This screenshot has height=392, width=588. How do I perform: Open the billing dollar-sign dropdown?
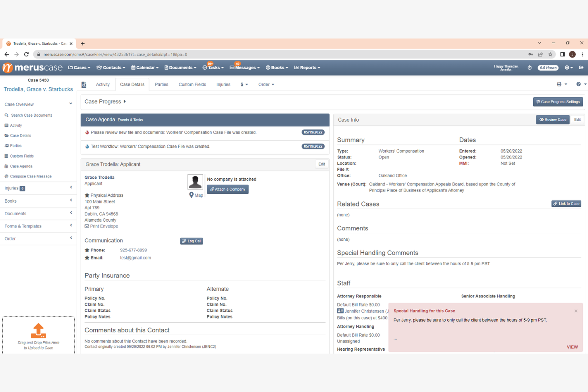click(244, 84)
